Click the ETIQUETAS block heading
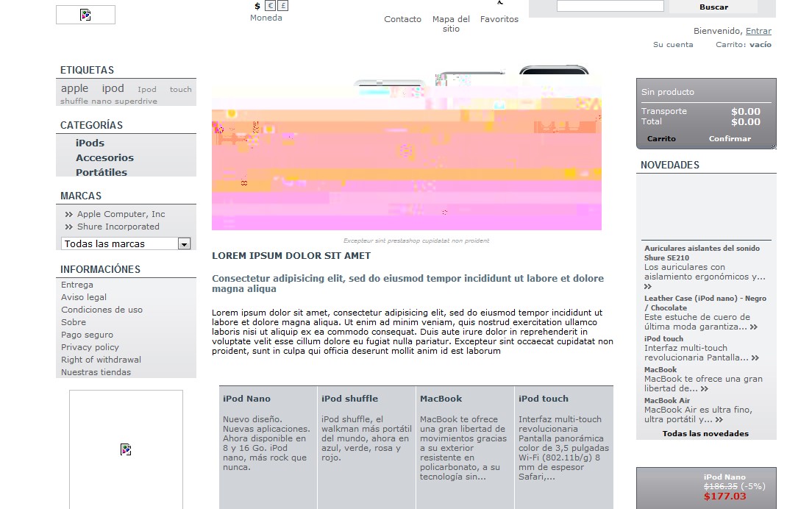This screenshot has width=812, height=509. (x=87, y=70)
